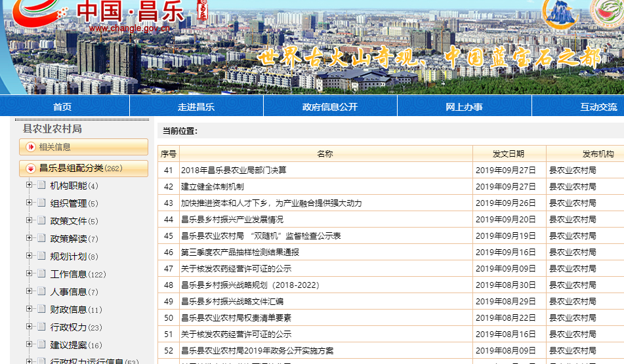This screenshot has height=364, width=624.
Task: Click the 发文日期 column header
Action: (x=509, y=154)
